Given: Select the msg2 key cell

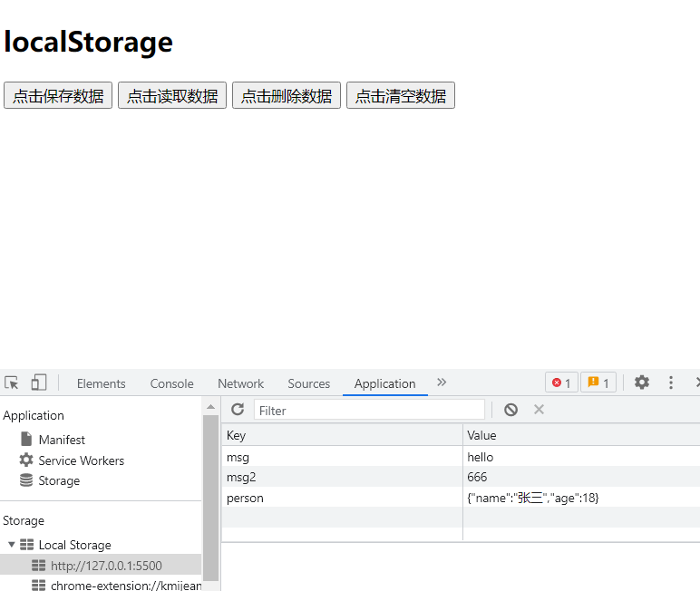Looking at the screenshot, I should 342,477.
